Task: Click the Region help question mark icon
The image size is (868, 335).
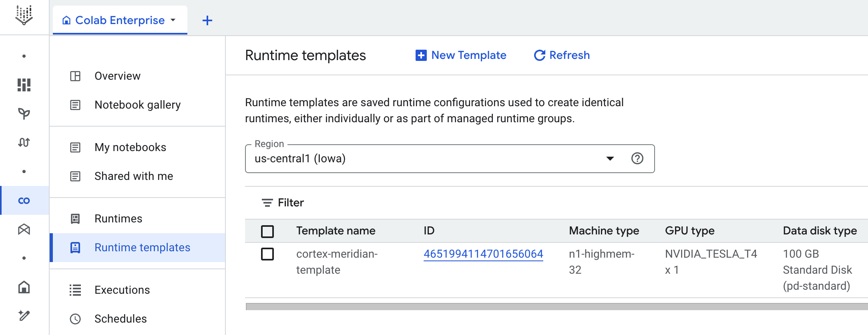Action: (637, 159)
